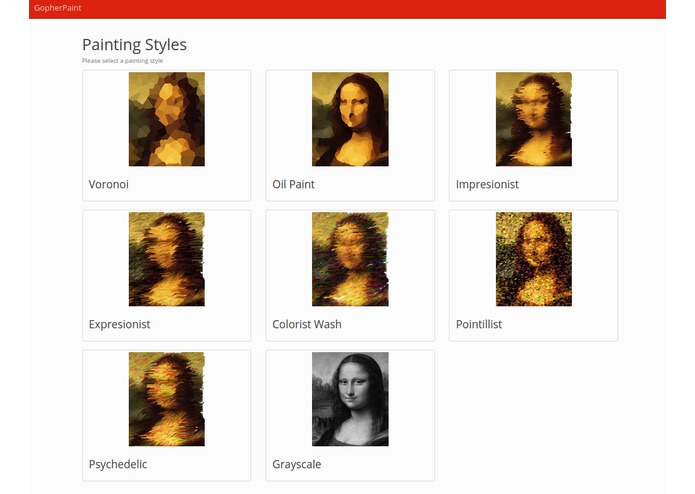The image size is (695, 494).
Task: Click the Grayscale style label
Action: coord(297,464)
